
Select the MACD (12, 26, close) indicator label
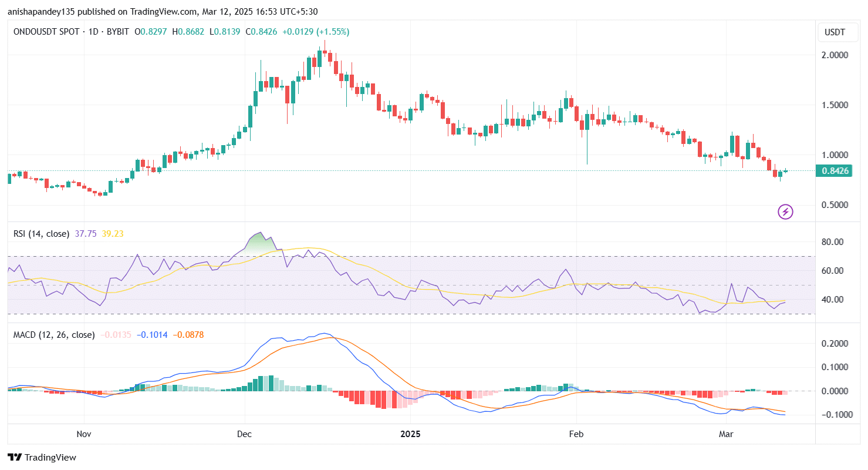point(54,335)
